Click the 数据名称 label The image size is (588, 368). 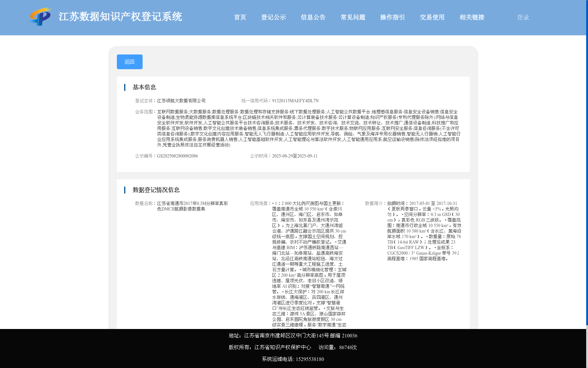pyautogui.click(x=146, y=204)
